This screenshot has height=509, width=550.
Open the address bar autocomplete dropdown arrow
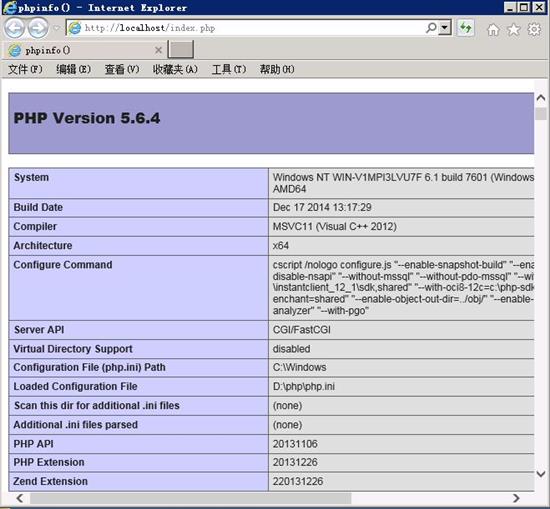click(x=445, y=28)
